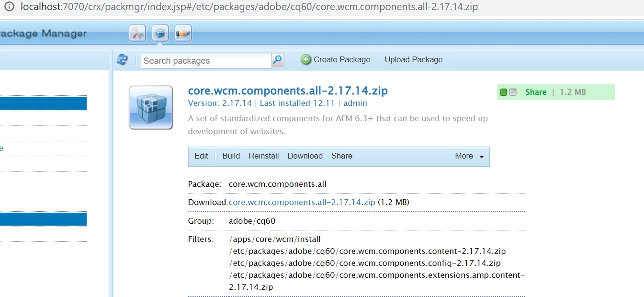Click the site information icon in address bar
This screenshot has width=644, height=297.
(9, 7)
